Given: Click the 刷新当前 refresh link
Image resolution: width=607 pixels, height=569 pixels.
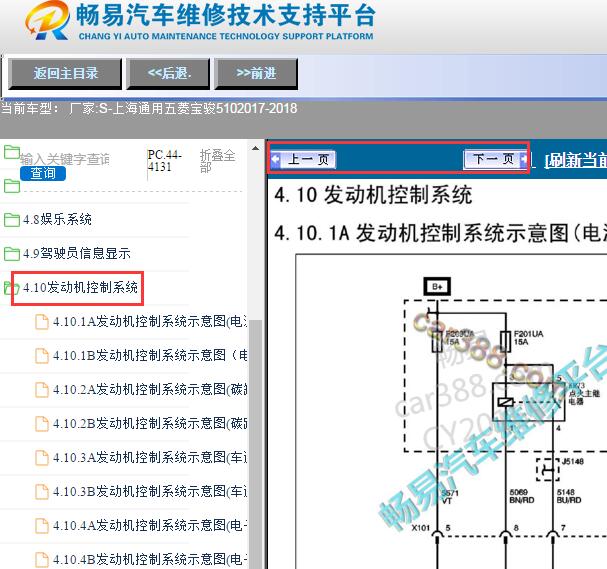Looking at the screenshot, I should point(576,160).
